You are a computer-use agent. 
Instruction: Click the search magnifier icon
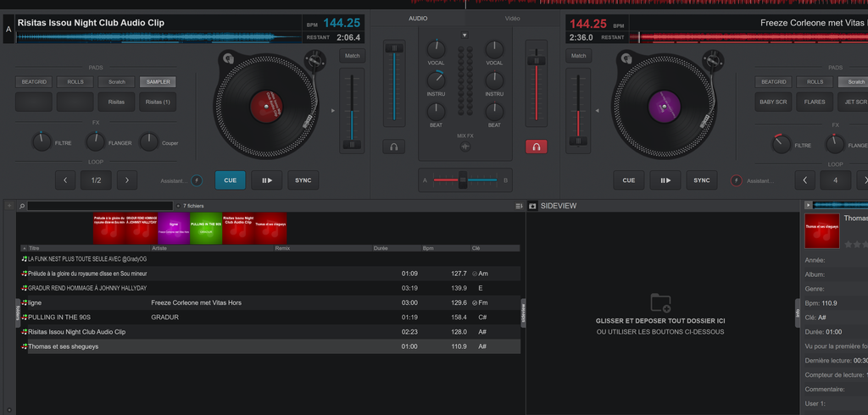point(23,206)
